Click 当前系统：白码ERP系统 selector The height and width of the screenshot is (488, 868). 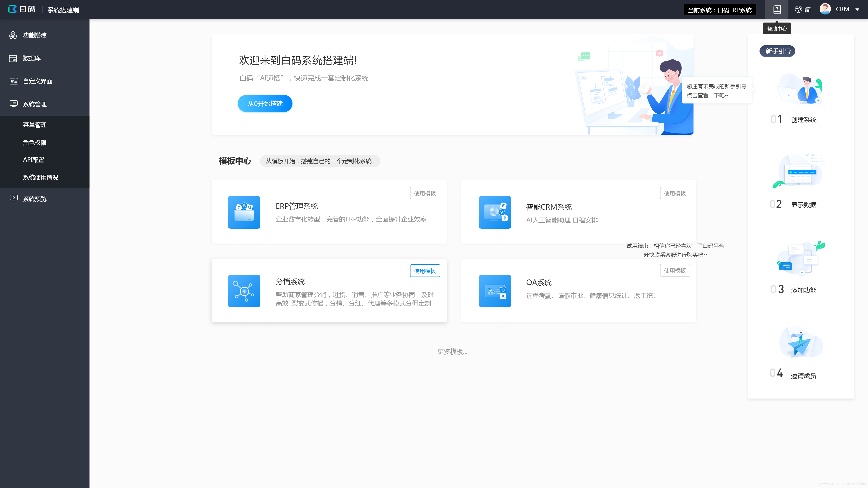tap(720, 10)
